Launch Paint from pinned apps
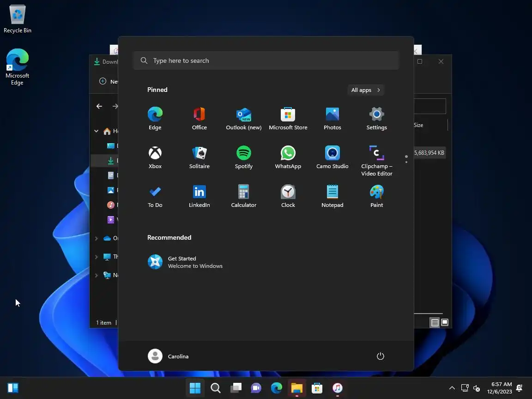The image size is (532, 399). click(377, 196)
